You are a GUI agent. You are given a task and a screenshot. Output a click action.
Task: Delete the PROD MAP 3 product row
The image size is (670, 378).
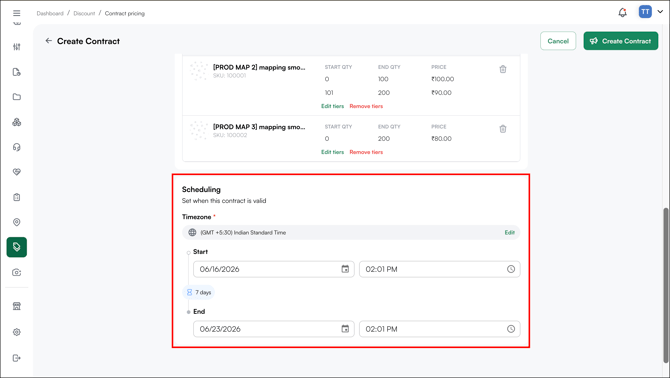coord(503,129)
